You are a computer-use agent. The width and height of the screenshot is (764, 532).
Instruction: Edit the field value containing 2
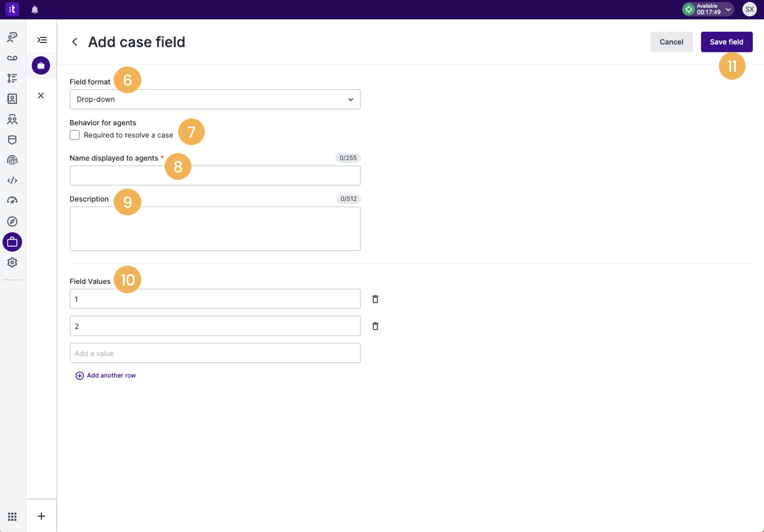[215, 326]
